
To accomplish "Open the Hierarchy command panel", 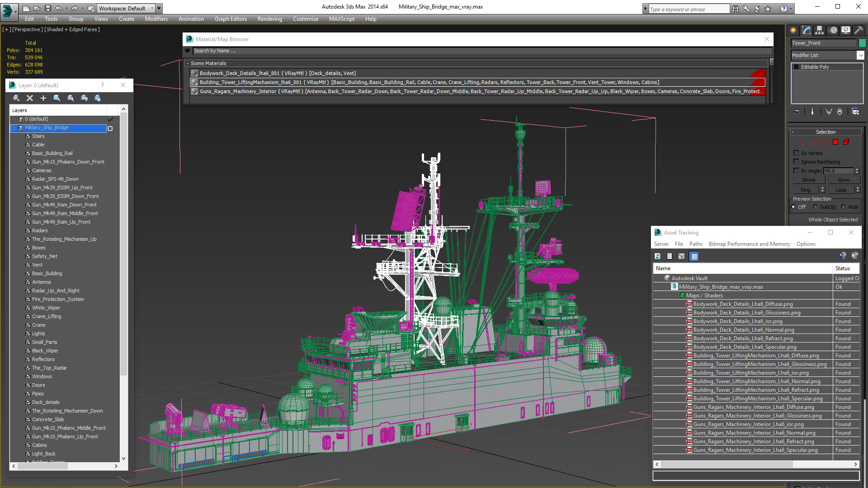I will [819, 30].
